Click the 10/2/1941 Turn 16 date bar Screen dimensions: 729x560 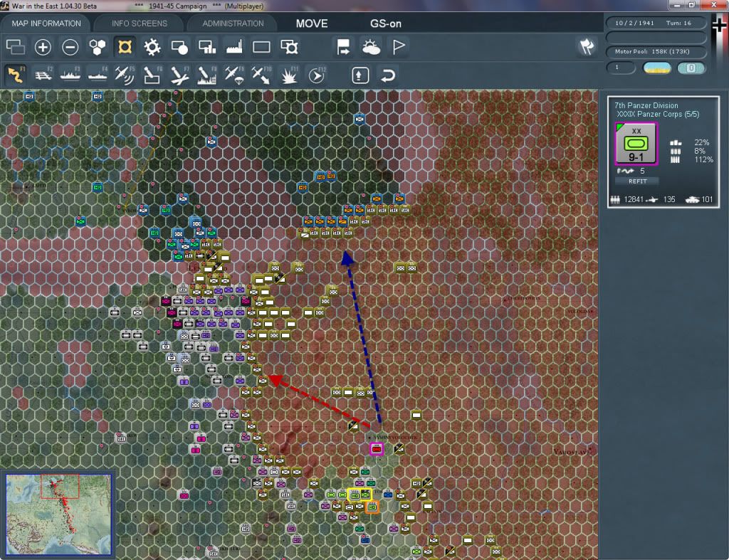(656, 23)
